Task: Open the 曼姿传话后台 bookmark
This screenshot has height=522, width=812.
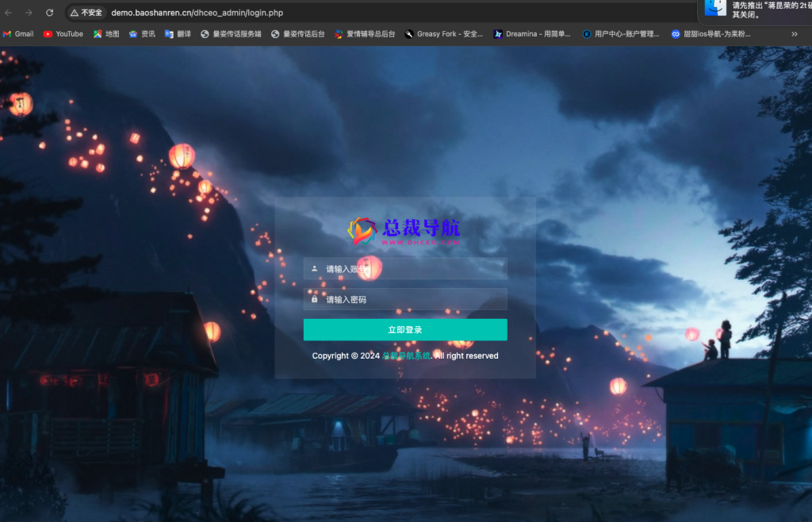Action: 298,33
